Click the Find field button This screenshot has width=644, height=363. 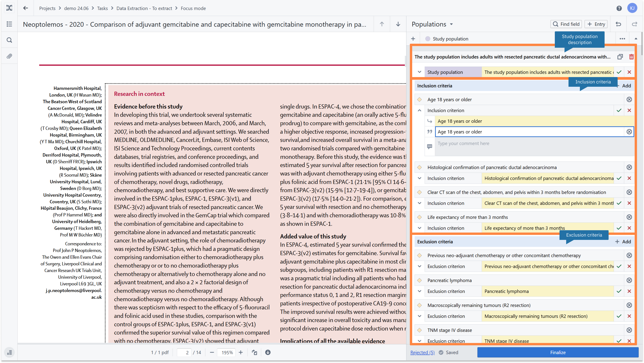pyautogui.click(x=566, y=24)
